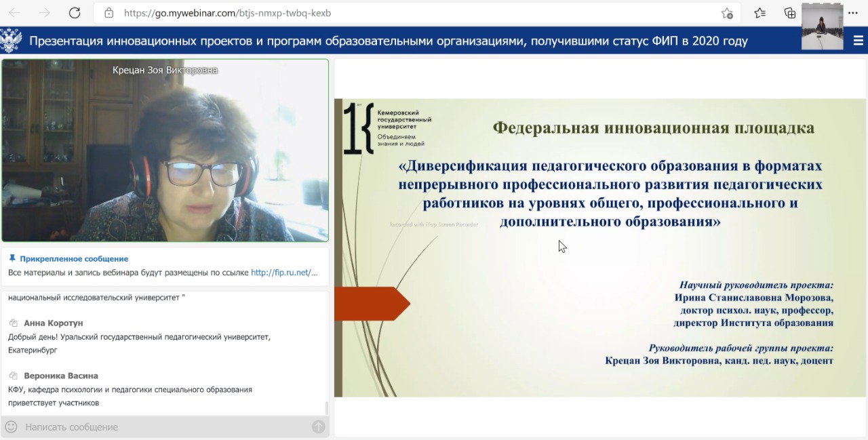
Task: Open the fip.ru.net link in pinned message
Action: pyautogui.click(x=284, y=273)
